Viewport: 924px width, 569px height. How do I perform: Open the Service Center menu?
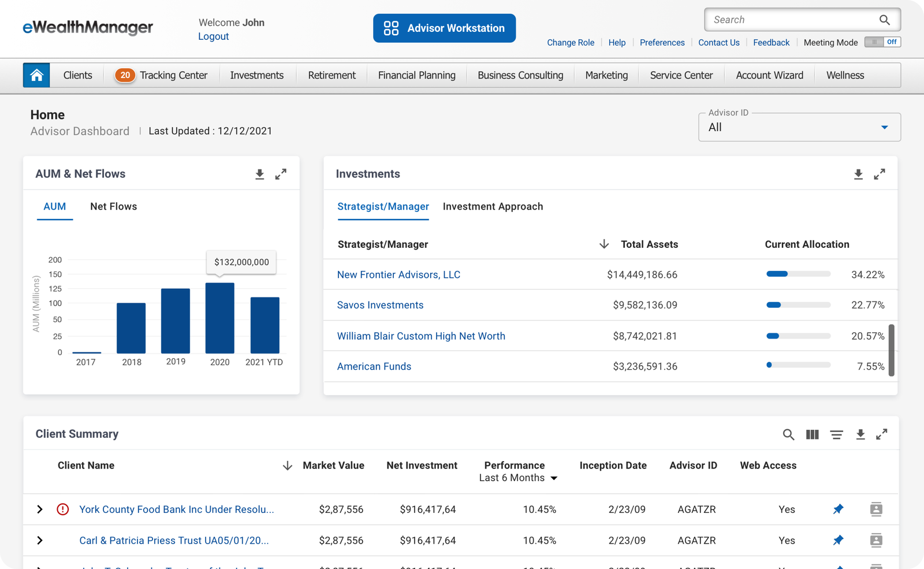[681, 75]
